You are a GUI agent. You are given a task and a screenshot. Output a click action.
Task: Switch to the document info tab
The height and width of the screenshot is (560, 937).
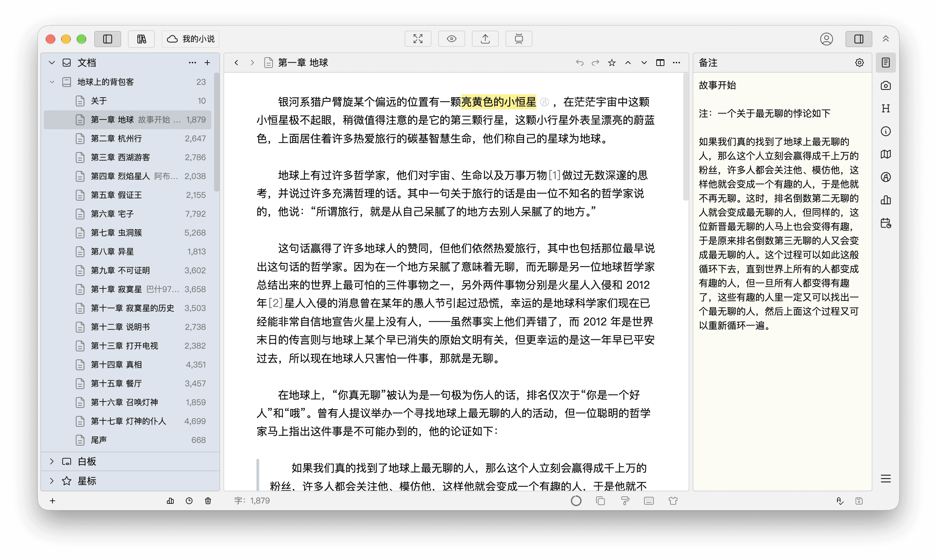[886, 131]
